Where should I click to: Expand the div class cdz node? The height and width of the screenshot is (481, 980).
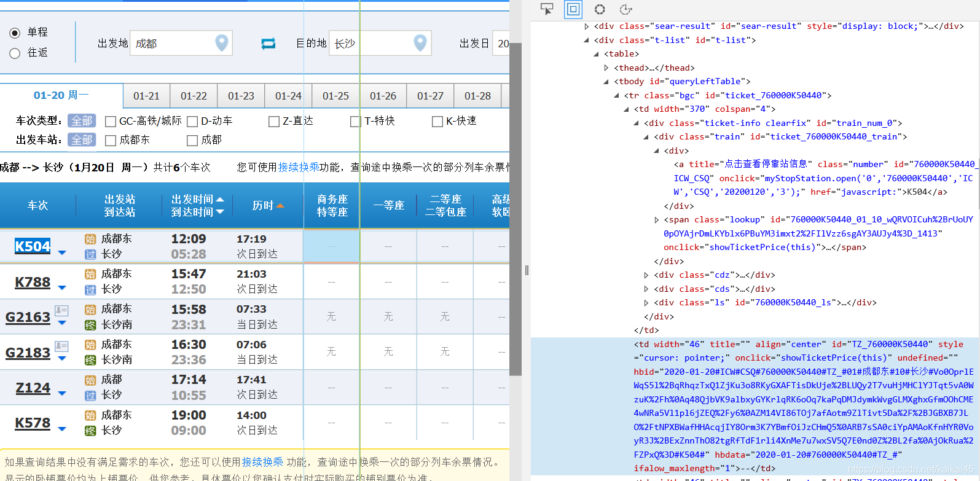[646, 275]
